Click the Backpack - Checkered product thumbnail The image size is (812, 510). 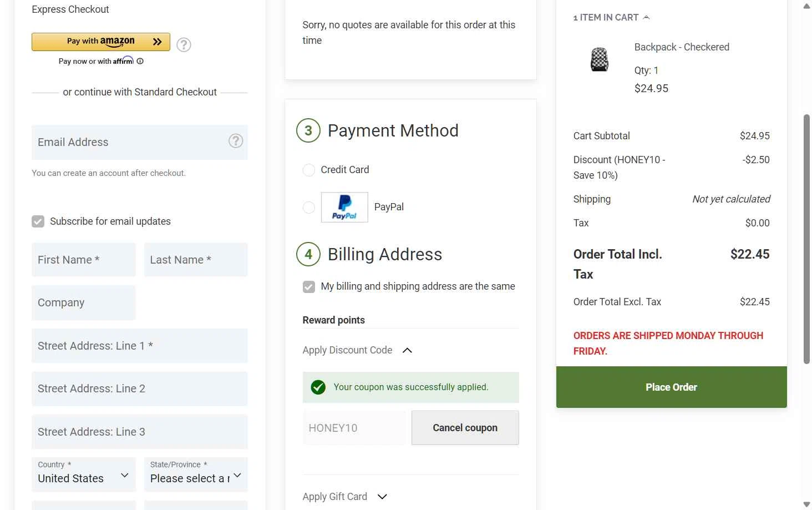[x=600, y=59]
